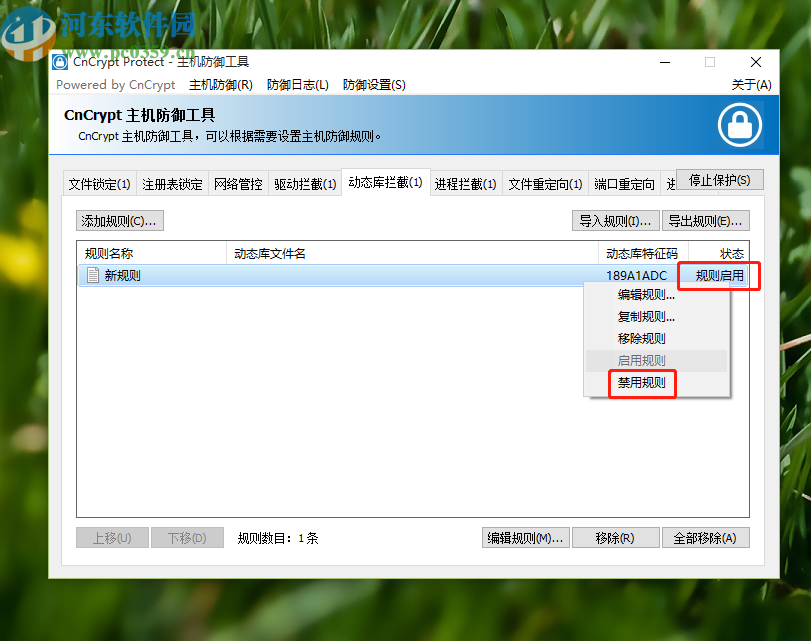Click the 规则数目: 1 条 label
This screenshot has height=641, width=811.
278,538
